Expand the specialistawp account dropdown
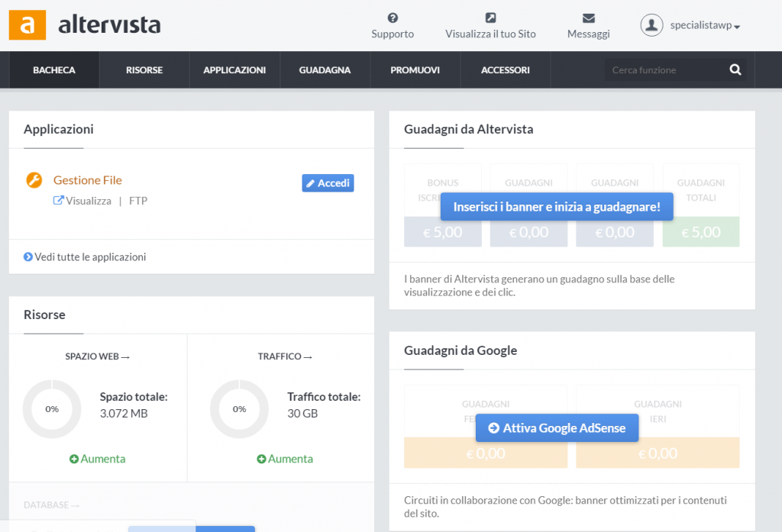782x532 pixels. (x=705, y=26)
